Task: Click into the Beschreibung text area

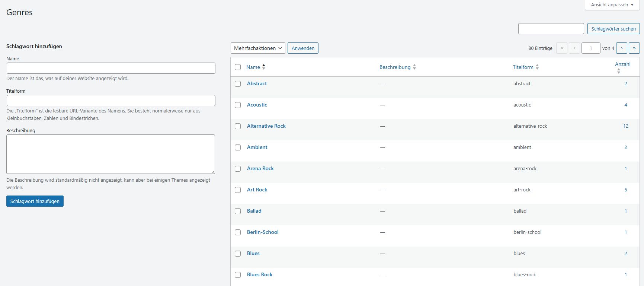Action: [110, 154]
